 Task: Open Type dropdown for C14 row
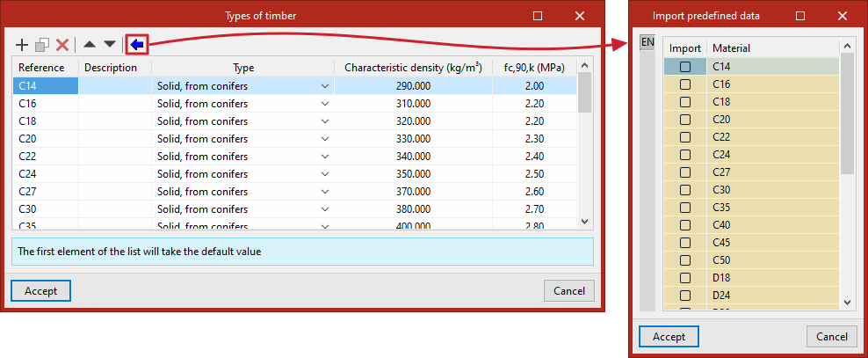tap(325, 86)
